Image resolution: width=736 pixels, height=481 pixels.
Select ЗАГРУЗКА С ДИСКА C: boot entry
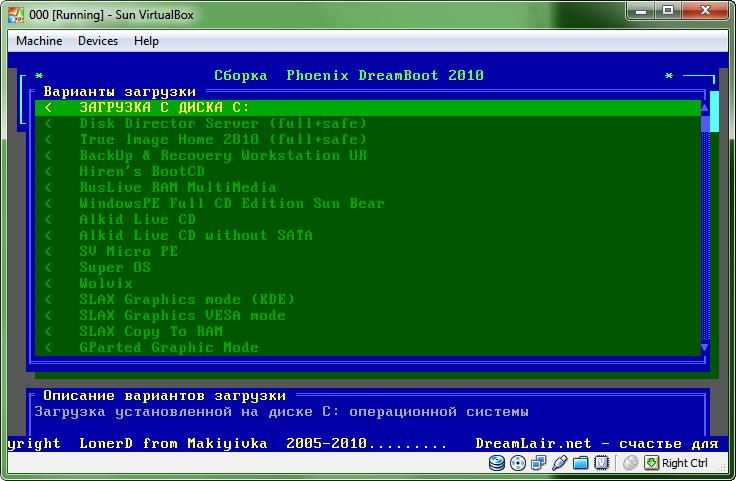click(164, 107)
